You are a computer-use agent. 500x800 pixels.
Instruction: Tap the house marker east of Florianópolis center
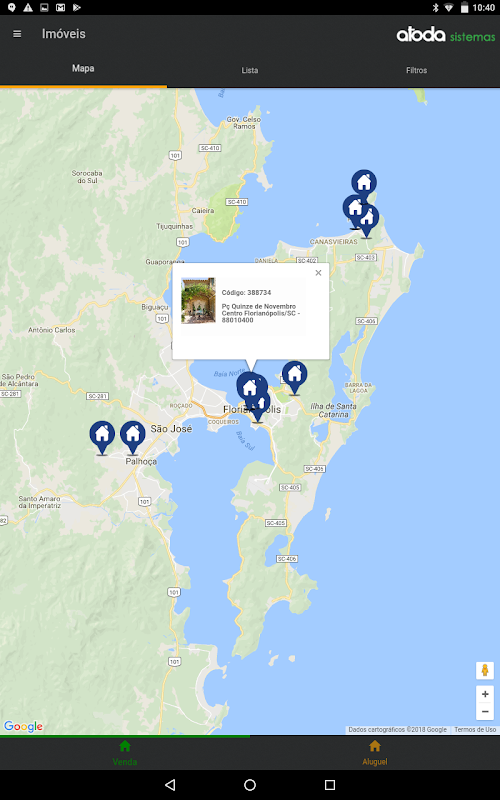[x=294, y=377]
